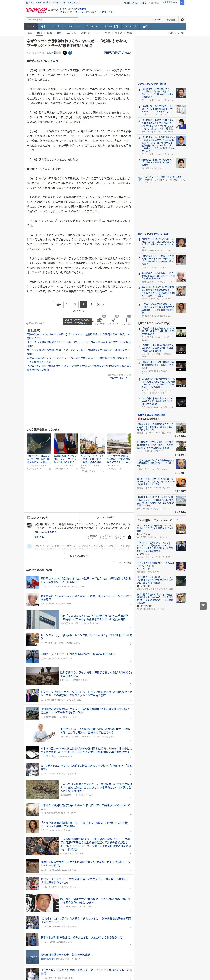Expand replies 返信 8件
Viewport: 210px width, 980px height.
(x=39, y=537)
